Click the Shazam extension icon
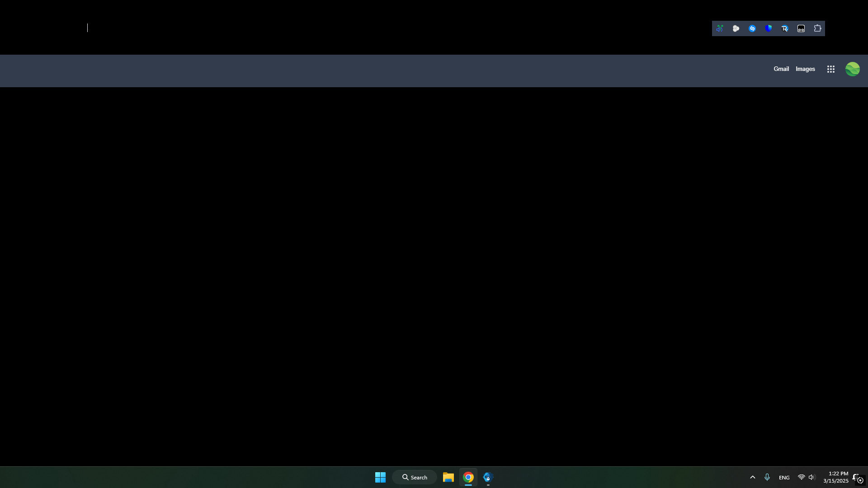This screenshot has height=488, width=868. pyautogui.click(x=752, y=28)
